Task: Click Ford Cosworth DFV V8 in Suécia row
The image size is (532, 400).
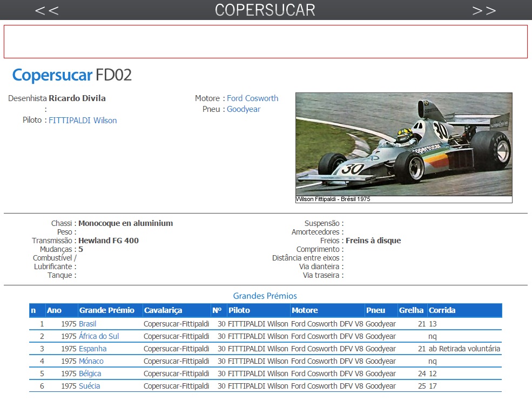Action: tap(327, 386)
